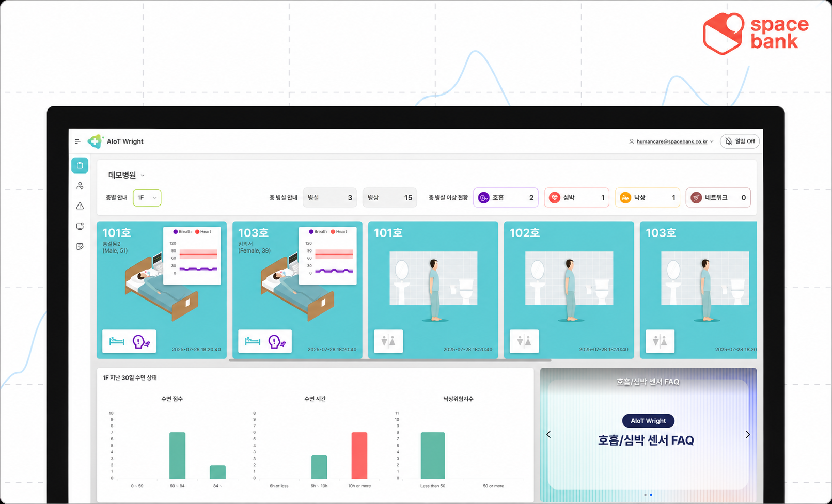Click the breathing alert icon on 103호 card
832x504 pixels.
click(x=277, y=341)
